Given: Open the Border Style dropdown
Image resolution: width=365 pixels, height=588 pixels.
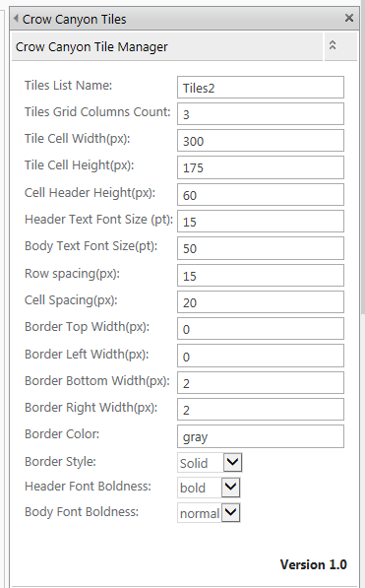Looking at the screenshot, I should tap(210, 462).
